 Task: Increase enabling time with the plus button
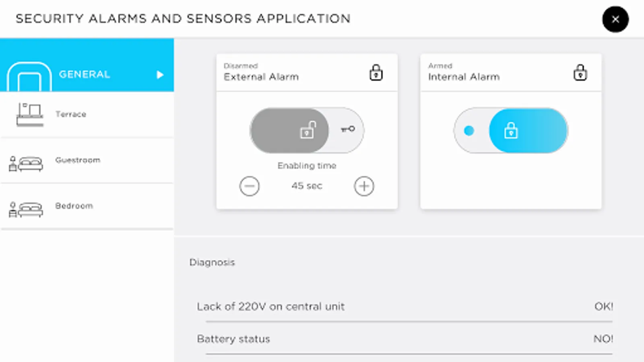pos(364,186)
